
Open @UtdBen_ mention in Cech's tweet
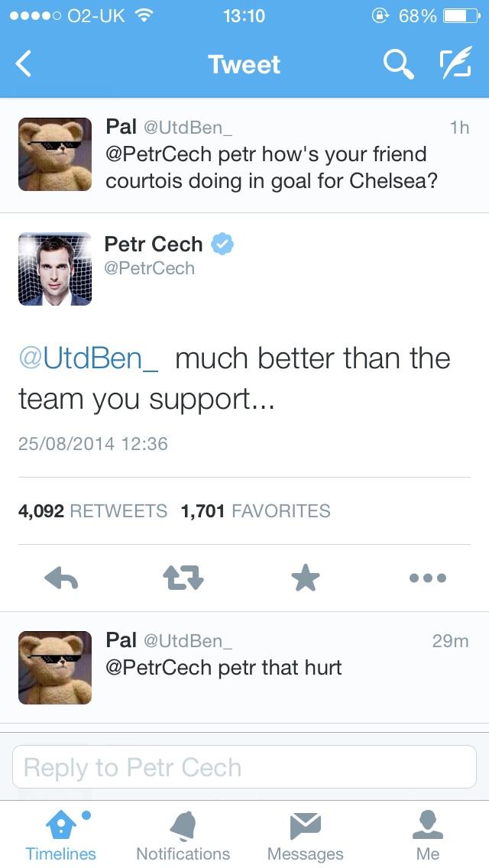(89, 358)
